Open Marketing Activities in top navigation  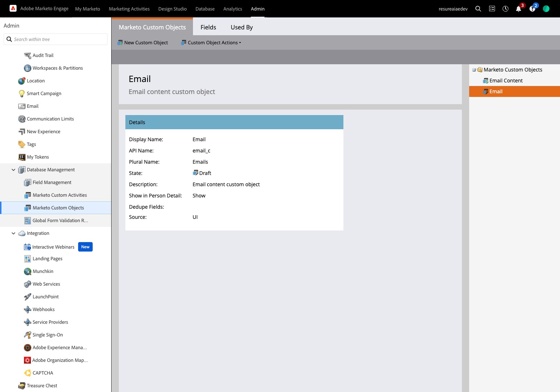click(129, 9)
